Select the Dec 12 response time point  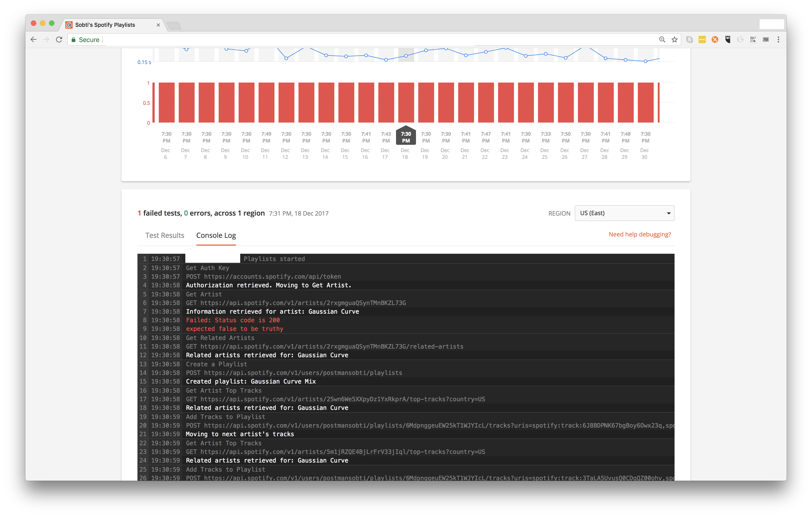tap(286, 58)
